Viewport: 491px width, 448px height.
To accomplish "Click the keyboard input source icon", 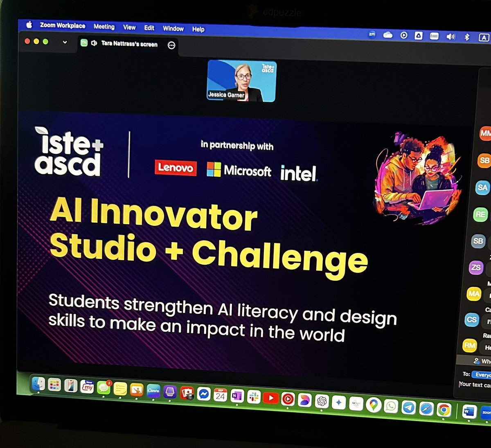I will (484, 38).
